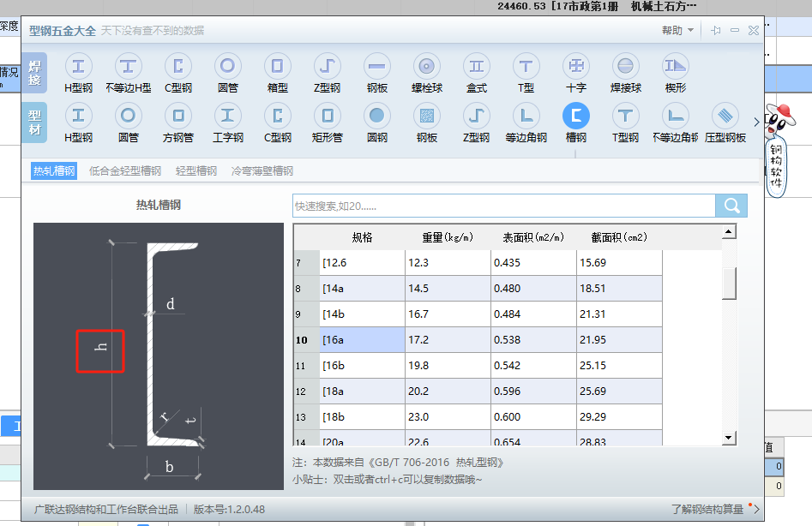Viewport: 812px width, 526px height.
Task: Choose welded C型钢 icon in top row
Action: click(x=178, y=66)
